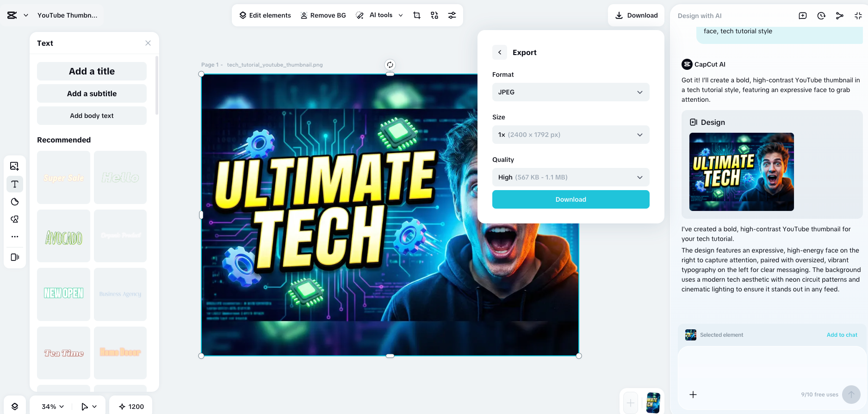
Task: Add a new page with plus button
Action: tap(630, 403)
